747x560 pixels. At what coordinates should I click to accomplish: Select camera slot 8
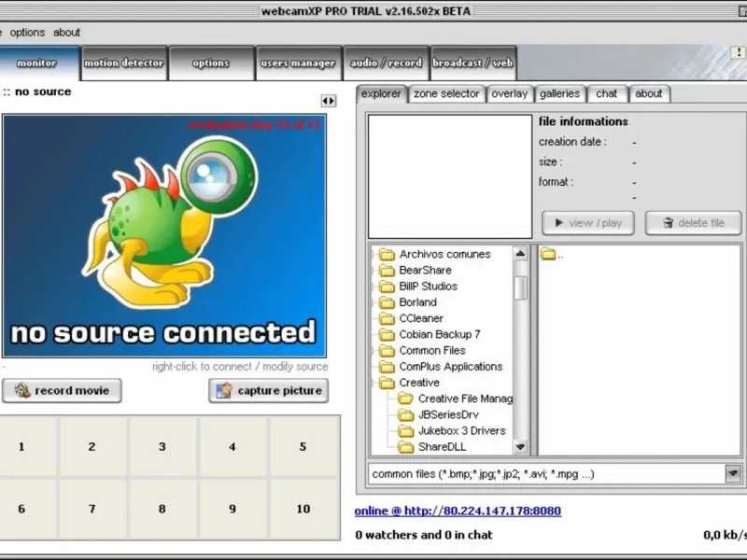162,509
